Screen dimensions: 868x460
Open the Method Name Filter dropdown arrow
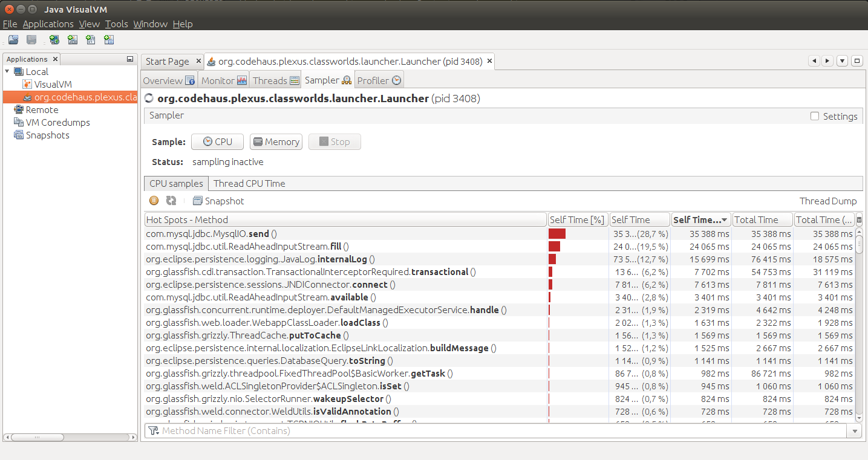[x=855, y=431]
